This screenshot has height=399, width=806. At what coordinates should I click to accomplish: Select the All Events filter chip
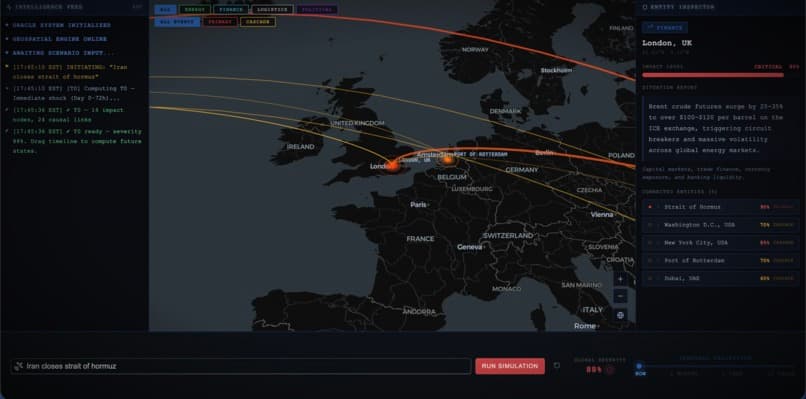[177, 22]
